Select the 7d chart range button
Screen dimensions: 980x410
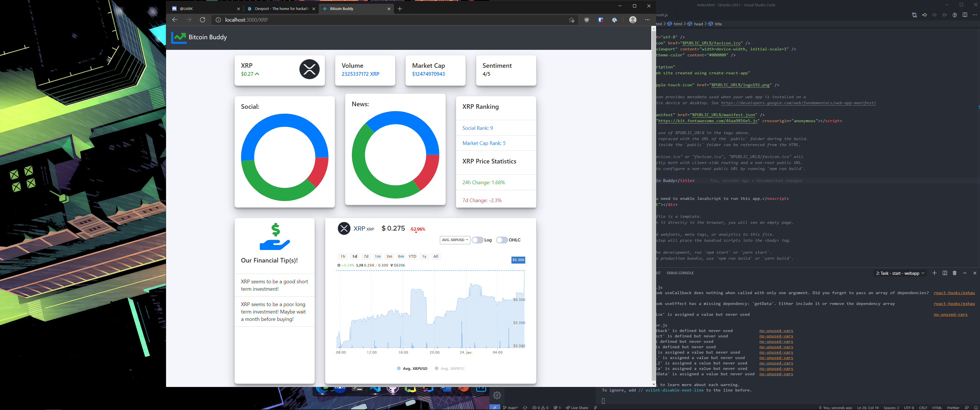366,256
